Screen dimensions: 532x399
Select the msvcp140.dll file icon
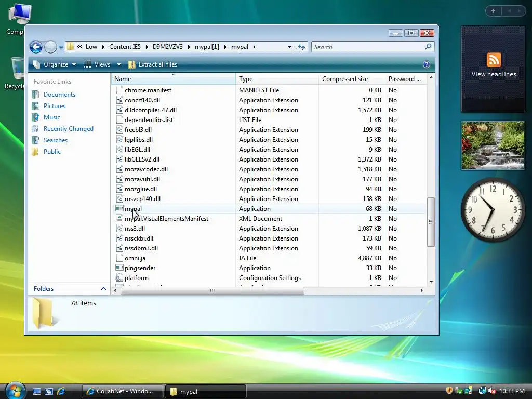coord(119,199)
